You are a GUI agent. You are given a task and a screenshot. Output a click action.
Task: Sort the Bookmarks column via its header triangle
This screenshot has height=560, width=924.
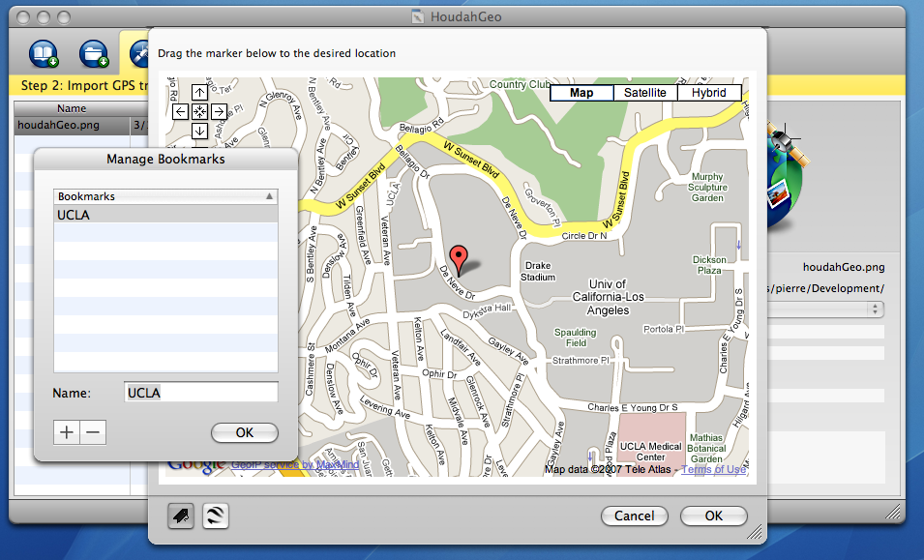click(x=269, y=196)
